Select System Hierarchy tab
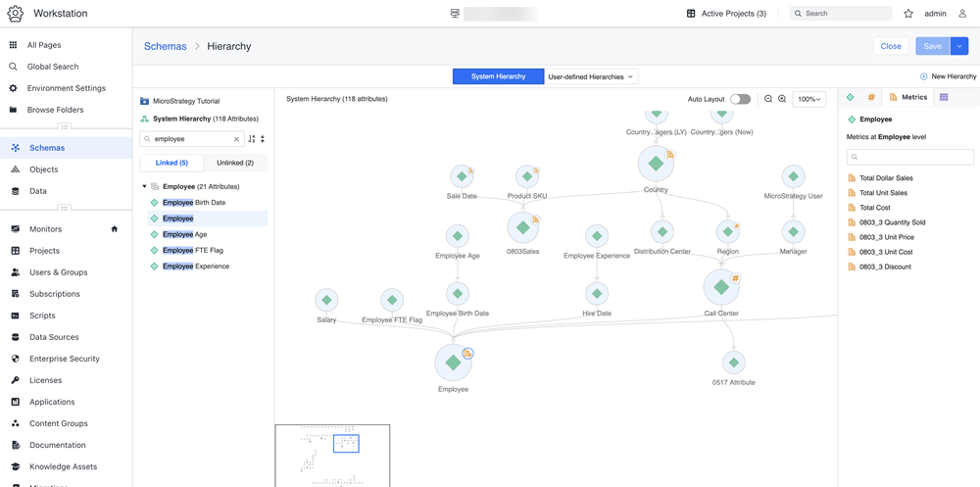 click(499, 76)
